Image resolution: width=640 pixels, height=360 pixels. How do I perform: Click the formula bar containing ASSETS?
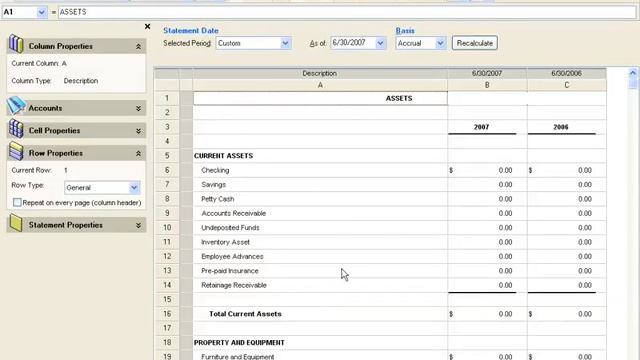(347, 12)
